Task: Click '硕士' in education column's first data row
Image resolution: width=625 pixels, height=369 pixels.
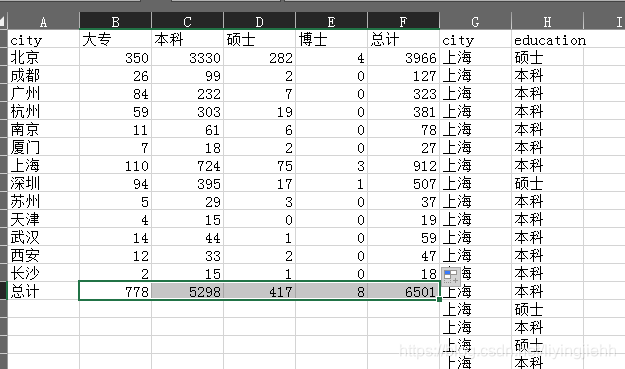Action: [x=547, y=57]
